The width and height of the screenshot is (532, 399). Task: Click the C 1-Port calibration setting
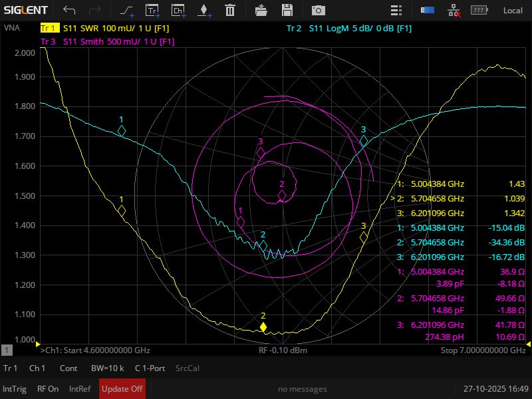pos(150,368)
